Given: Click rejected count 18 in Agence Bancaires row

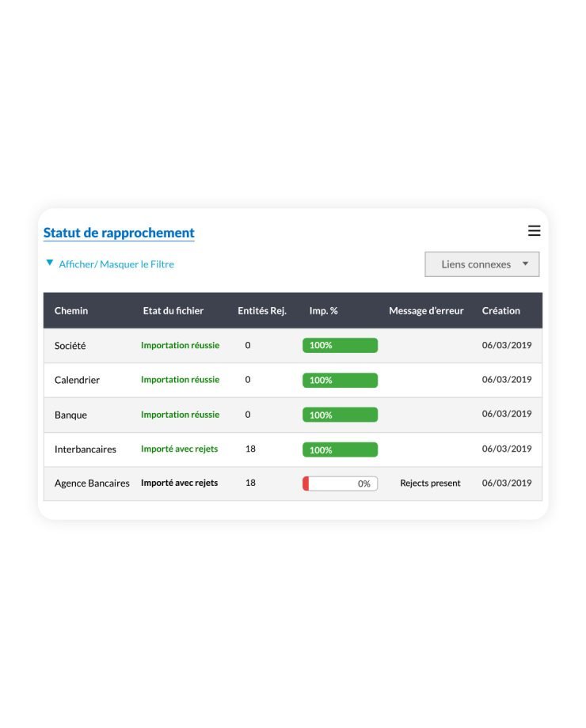Looking at the screenshot, I should 250,483.
